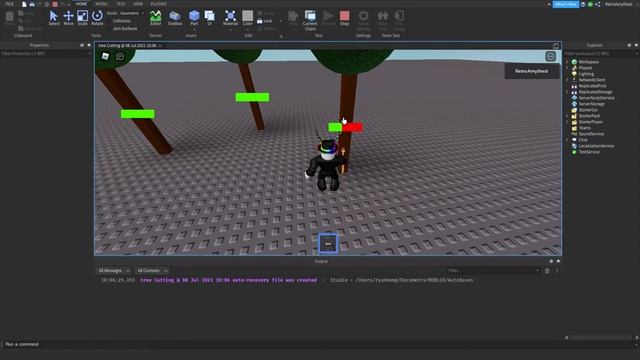This screenshot has height=360, width=640.
Task: Switch to the PLUGINS ribbon tab
Action: point(158,4)
